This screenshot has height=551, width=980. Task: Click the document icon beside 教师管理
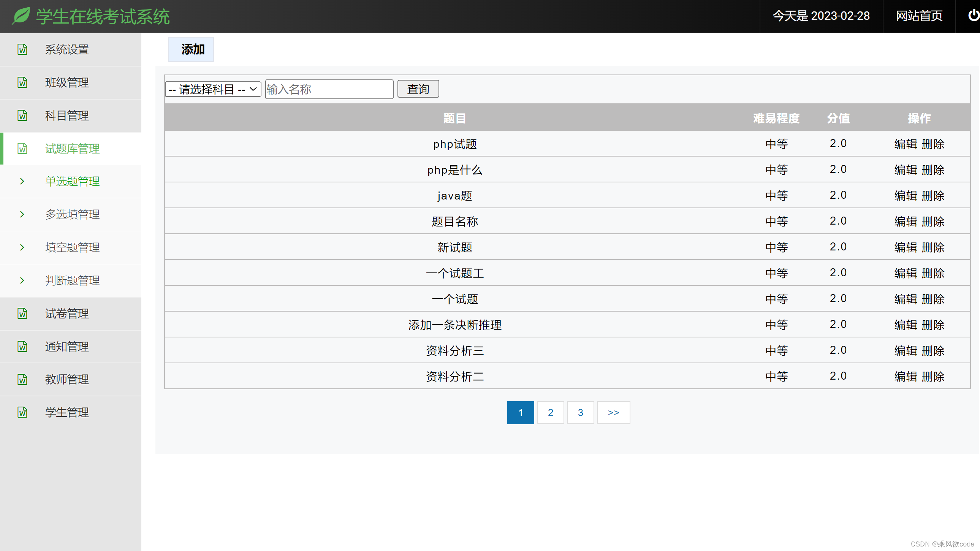tap(22, 379)
